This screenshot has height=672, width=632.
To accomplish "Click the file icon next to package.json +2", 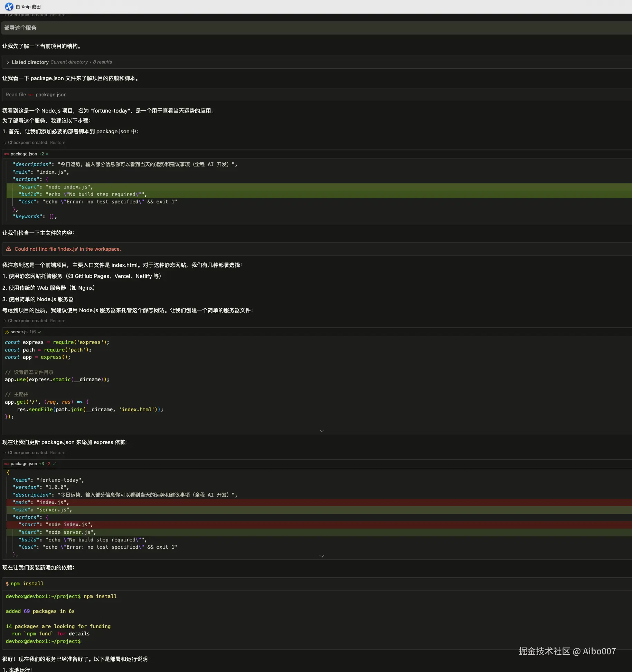I will [x=7, y=154].
